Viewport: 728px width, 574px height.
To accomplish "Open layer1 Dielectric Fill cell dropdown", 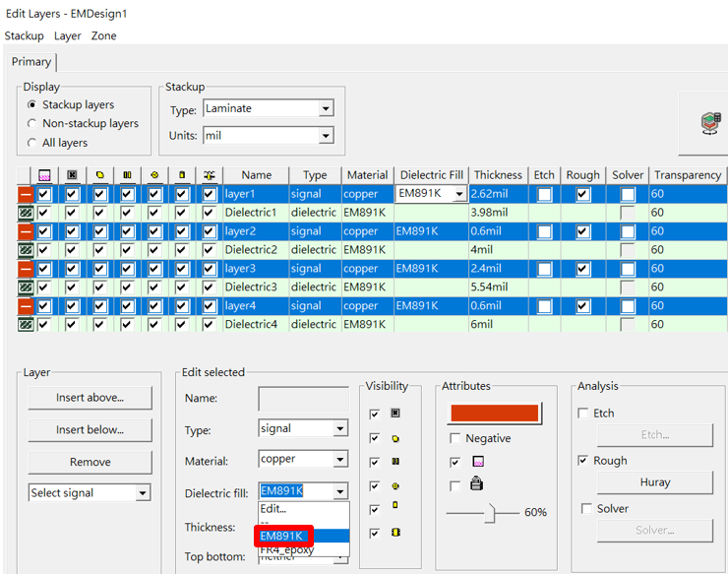I will (x=459, y=194).
